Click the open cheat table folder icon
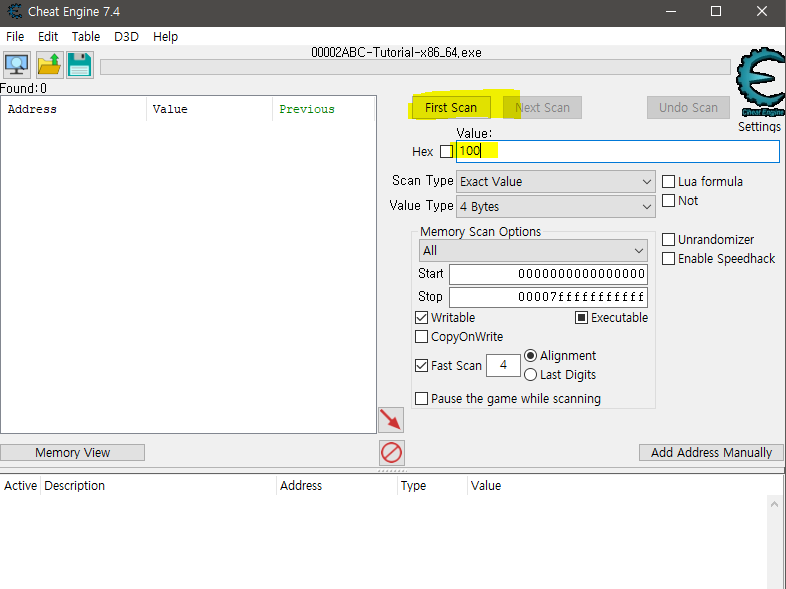Image resolution: width=786 pixels, height=589 pixels. point(49,65)
